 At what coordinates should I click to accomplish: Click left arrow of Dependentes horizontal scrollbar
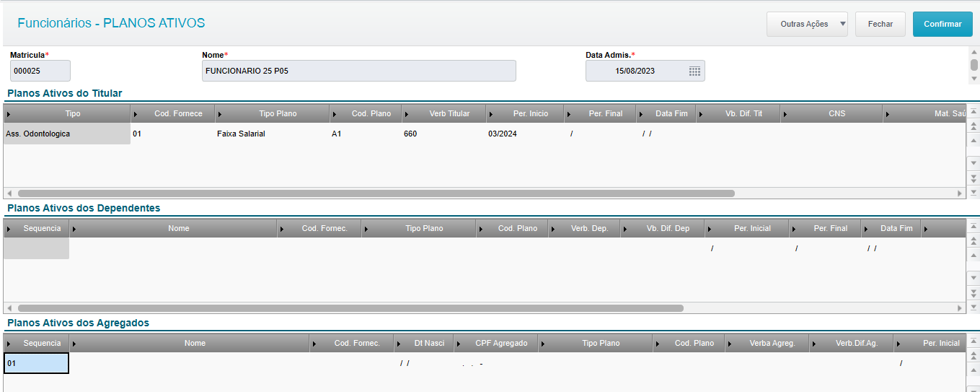[x=9, y=308]
